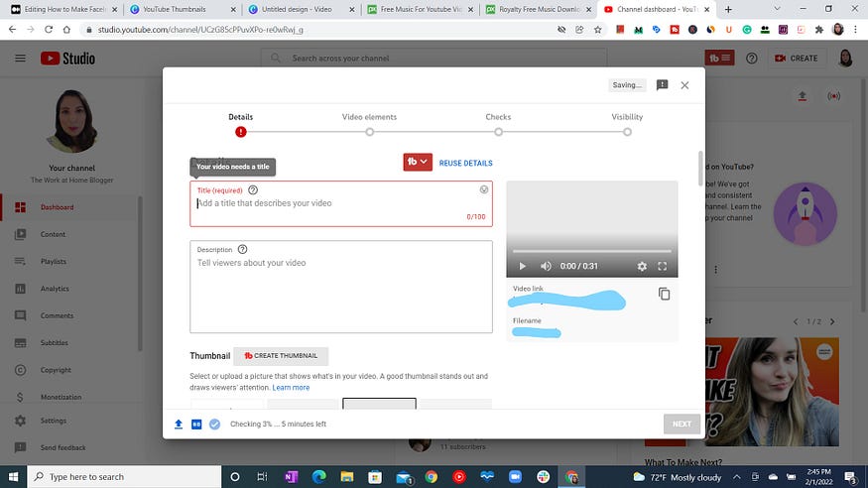
Task: Open Comments in the sidebar
Action: pyautogui.click(x=70, y=315)
